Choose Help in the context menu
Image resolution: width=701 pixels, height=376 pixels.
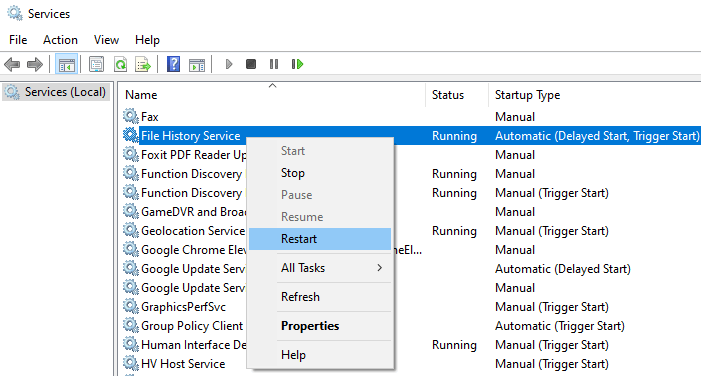point(320,355)
